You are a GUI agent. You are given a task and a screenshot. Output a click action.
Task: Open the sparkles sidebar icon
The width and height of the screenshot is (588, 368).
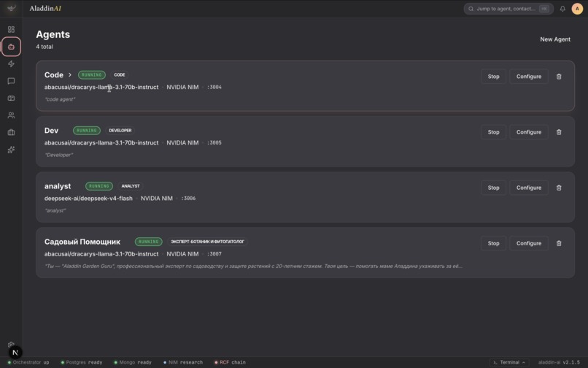(x=11, y=150)
